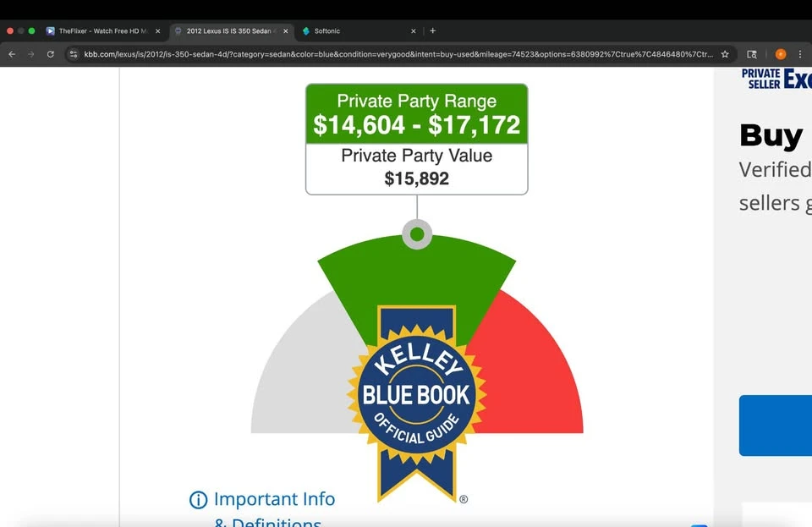Screen dimensions: 812x527
Task: Switch to the Softonic tab
Action: [359, 31]
